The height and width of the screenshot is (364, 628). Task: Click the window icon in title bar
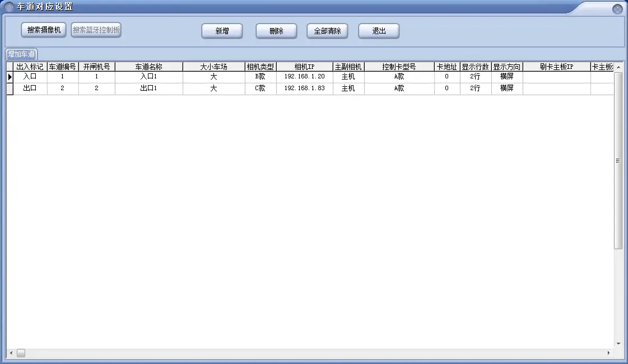coord(9,7)
